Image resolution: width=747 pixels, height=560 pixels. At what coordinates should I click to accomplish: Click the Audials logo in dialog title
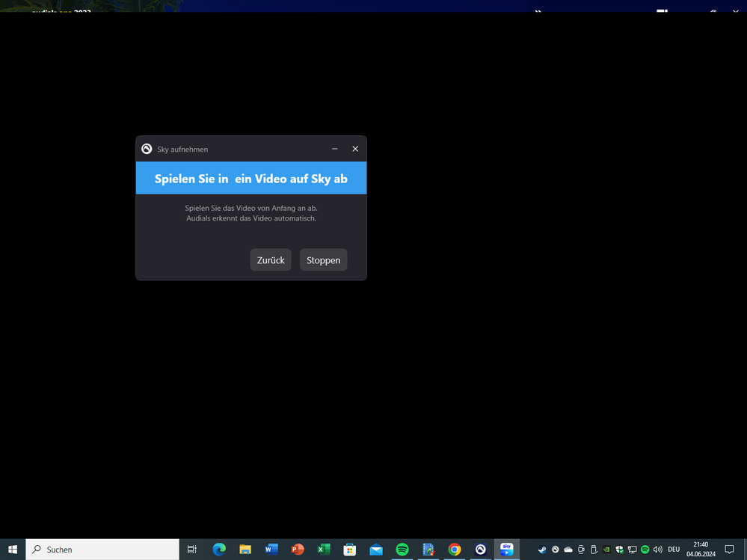(x=147, y=149)
